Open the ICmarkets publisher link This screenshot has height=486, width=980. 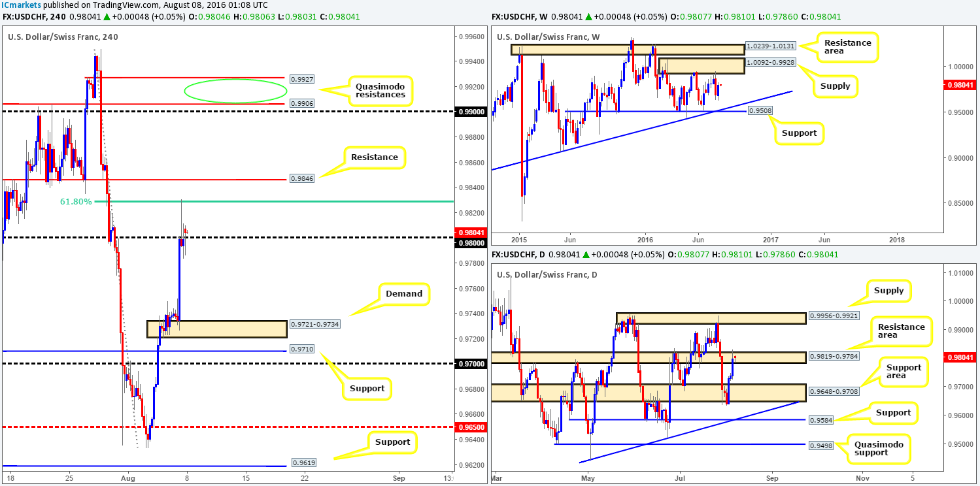click(21, 5)
